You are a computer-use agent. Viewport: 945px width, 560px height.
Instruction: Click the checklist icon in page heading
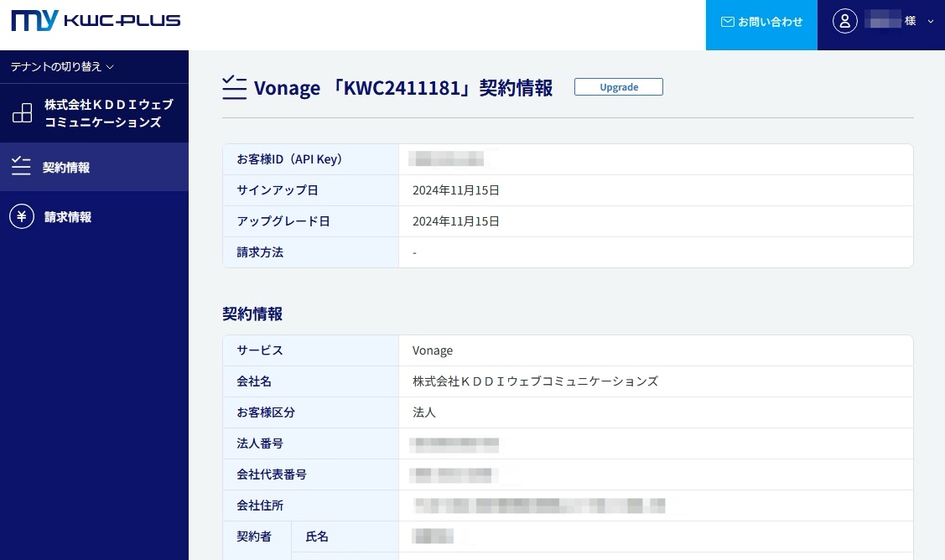(x=235, y=87)
